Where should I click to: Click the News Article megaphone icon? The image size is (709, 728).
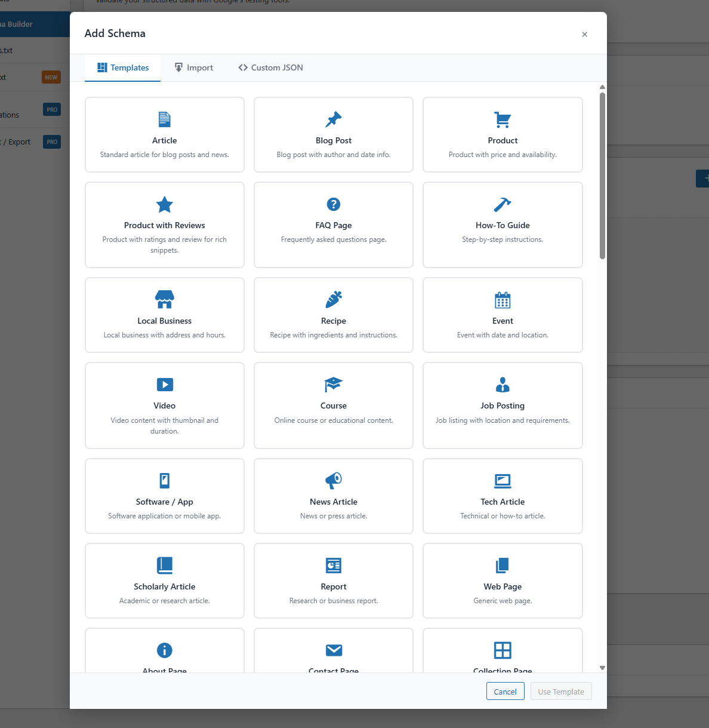333,481
